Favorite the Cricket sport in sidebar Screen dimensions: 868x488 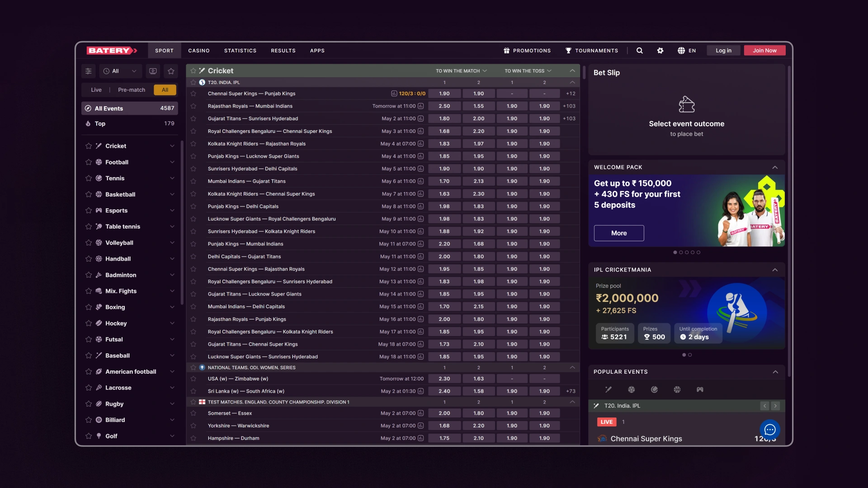tap(89, 146)
